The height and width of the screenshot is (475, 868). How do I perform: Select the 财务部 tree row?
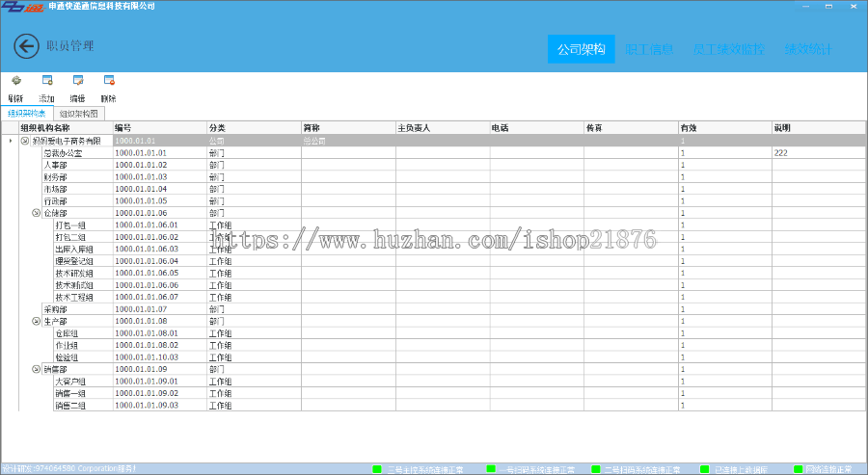pyautogui.click(x=55, y=177)
